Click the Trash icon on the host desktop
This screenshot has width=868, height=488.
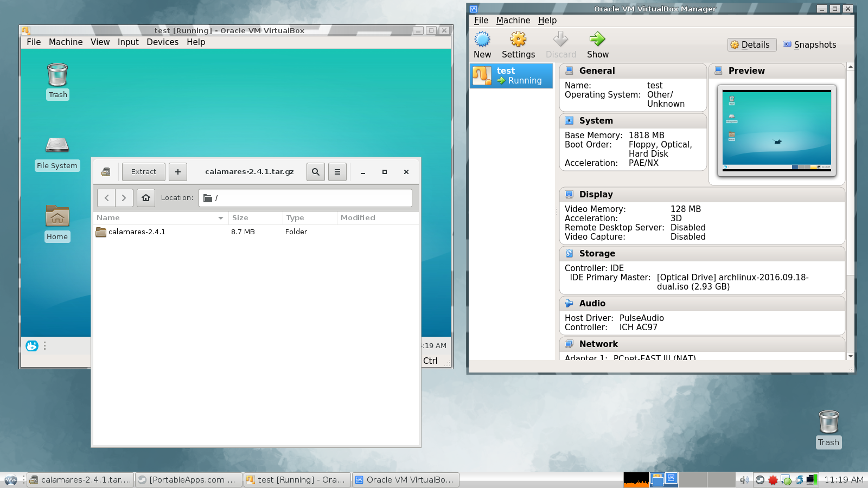828,422
